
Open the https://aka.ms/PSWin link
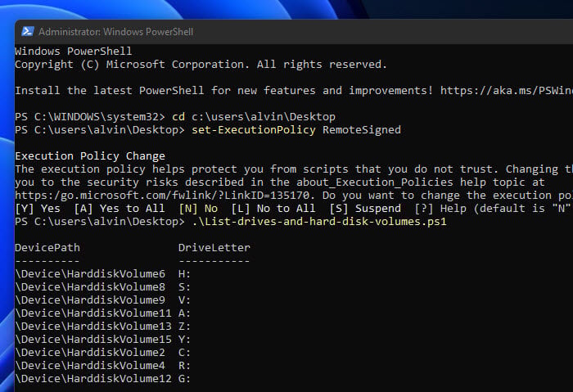pos(507,90)
